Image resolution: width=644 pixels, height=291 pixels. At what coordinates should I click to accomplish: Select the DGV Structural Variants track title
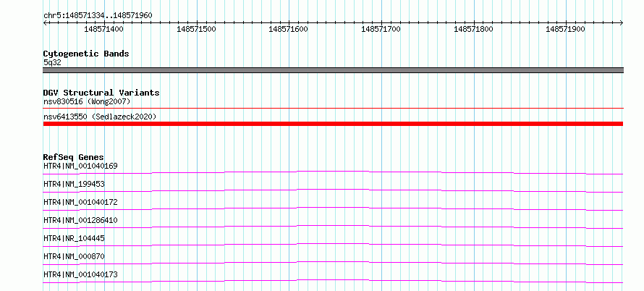[101, 93]
